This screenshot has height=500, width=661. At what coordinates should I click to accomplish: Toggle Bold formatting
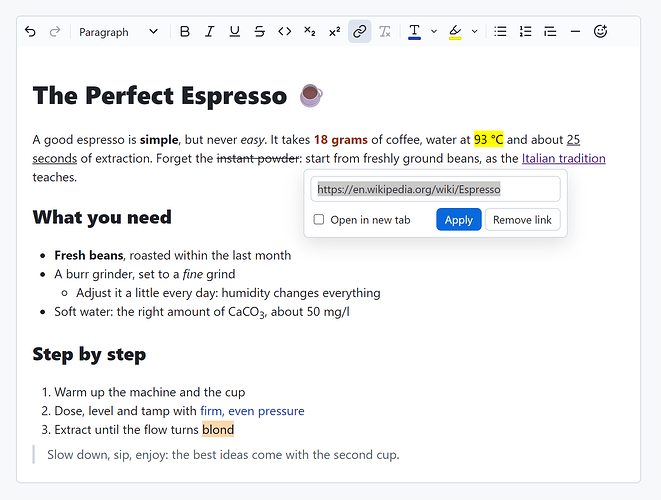(185, 32)
